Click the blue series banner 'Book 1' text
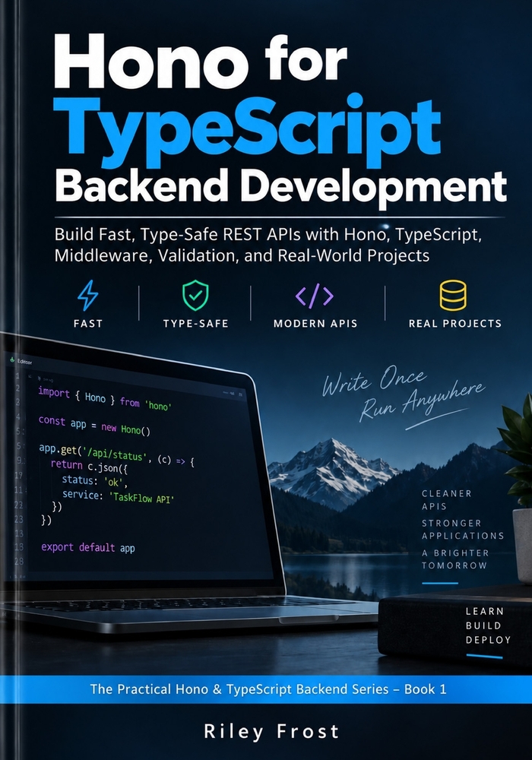 point(426,689)
